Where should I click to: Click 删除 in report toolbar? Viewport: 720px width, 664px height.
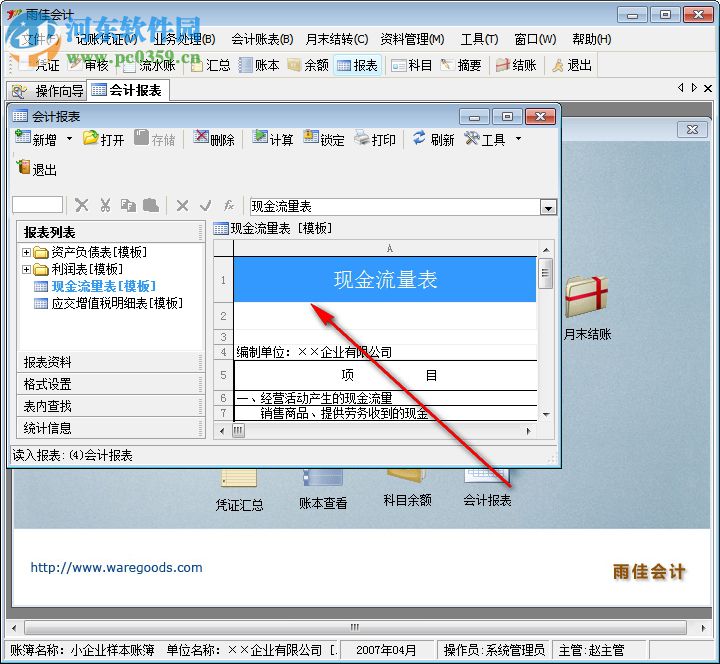[x=214, y=139]
